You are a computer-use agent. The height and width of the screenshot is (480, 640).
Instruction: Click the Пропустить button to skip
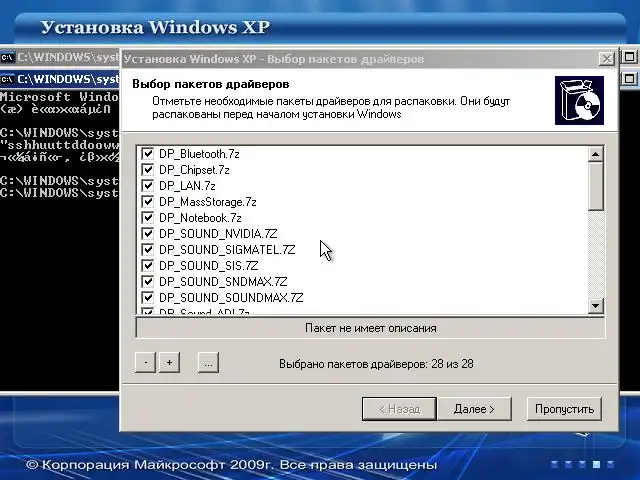[564, 409]
